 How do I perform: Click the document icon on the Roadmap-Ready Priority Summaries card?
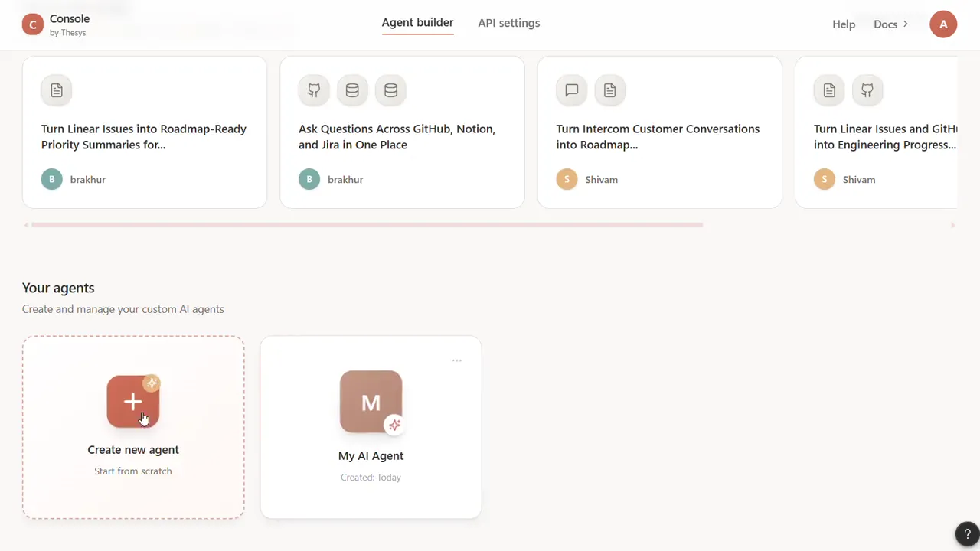pos(57,90)
